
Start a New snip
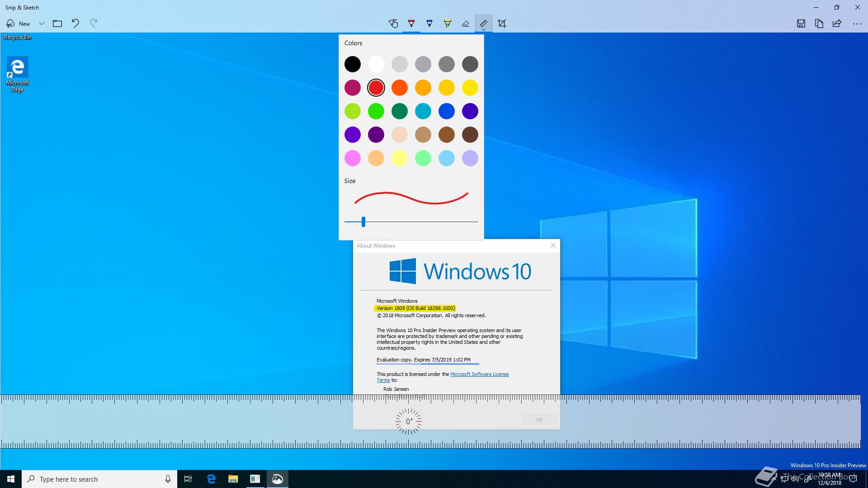18,23
